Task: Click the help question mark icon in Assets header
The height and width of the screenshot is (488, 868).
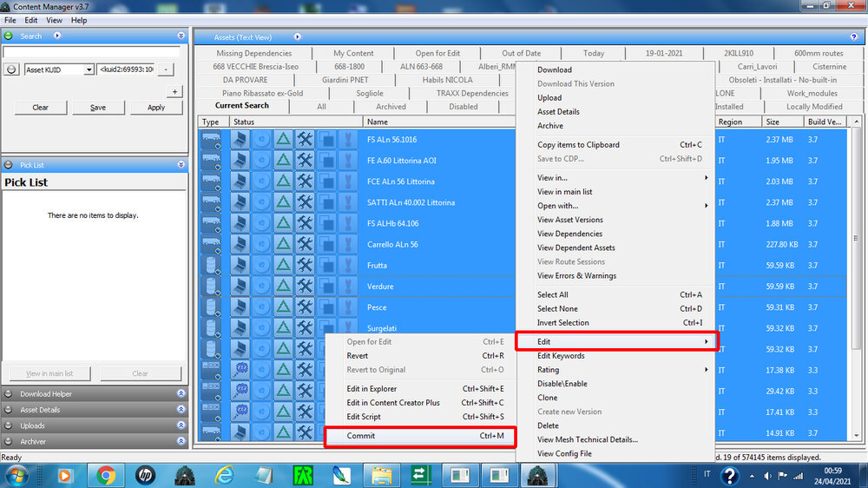Action: tap(853, 36)
